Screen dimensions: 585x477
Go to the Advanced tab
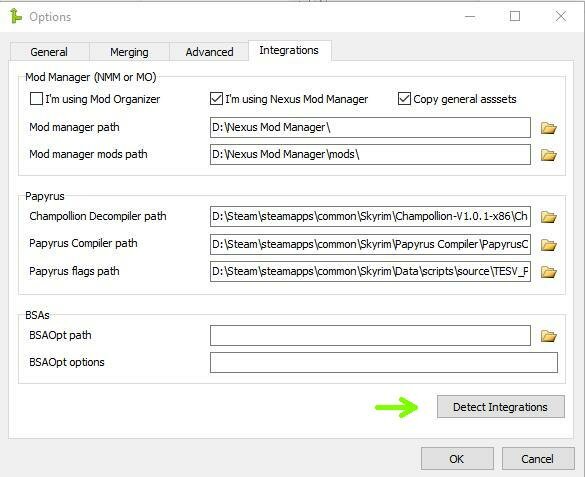coord(209,52)
